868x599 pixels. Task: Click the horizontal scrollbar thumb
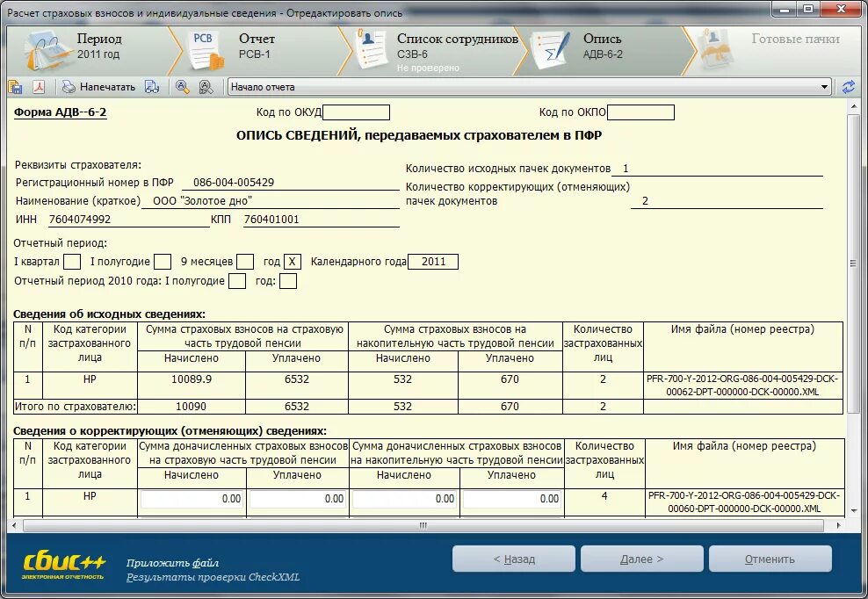point(423,525)
